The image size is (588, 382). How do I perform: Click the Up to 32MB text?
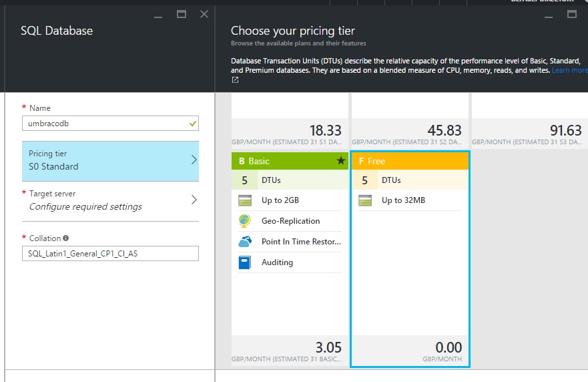(x=403, y=200)
